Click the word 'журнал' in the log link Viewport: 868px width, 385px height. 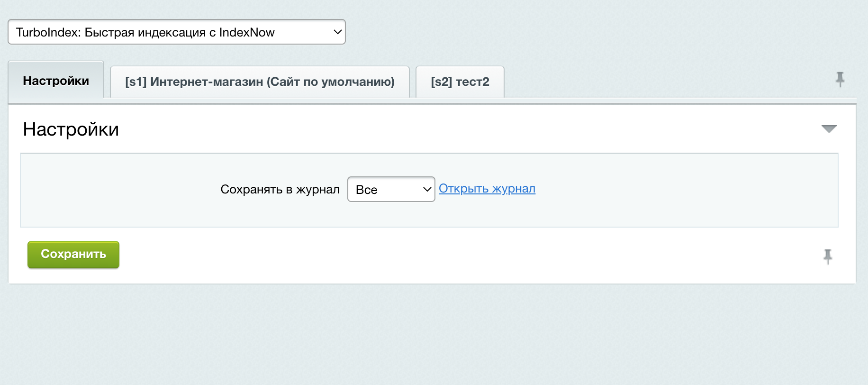point(514,189)
